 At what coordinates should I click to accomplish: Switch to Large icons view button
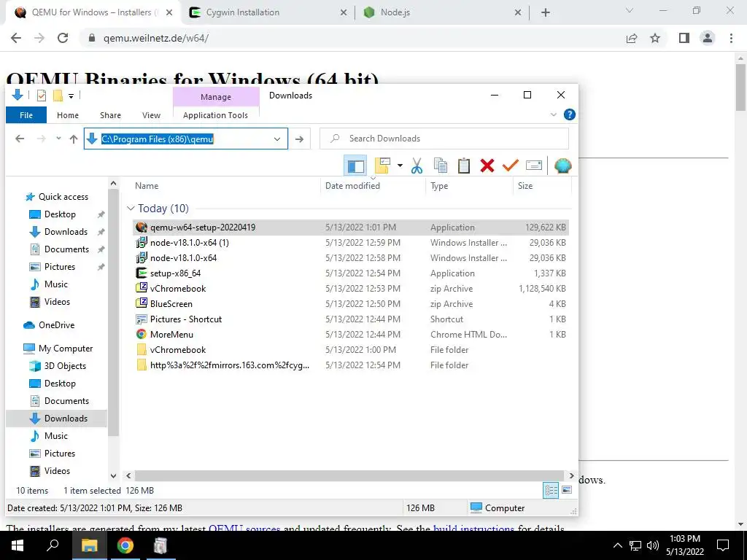566,490
